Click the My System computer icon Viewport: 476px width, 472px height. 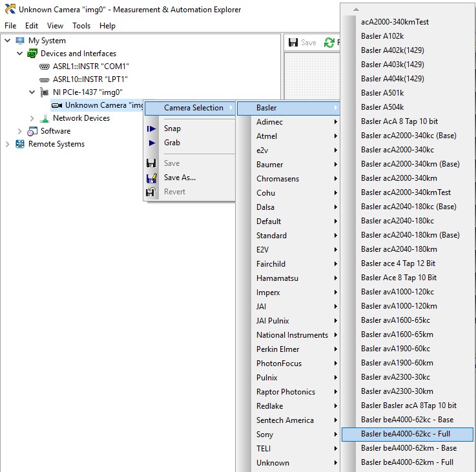(20, 41)
